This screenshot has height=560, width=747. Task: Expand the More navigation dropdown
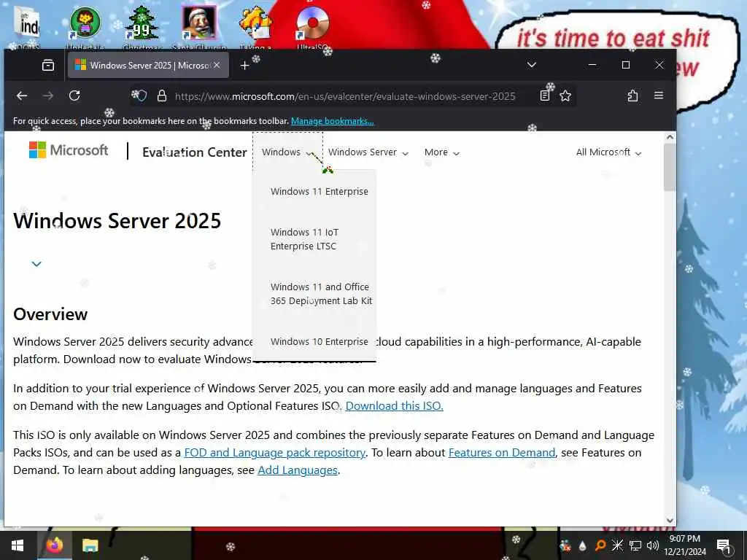click(441, 152)
